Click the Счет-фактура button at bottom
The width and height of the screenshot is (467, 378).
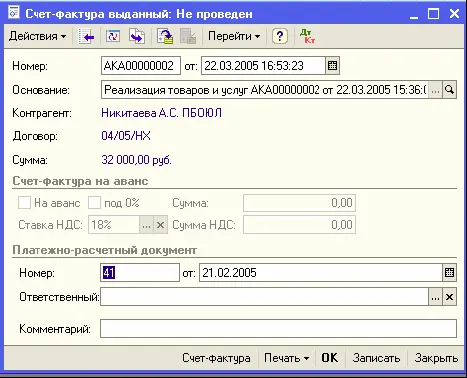click(x=216, y=358)
